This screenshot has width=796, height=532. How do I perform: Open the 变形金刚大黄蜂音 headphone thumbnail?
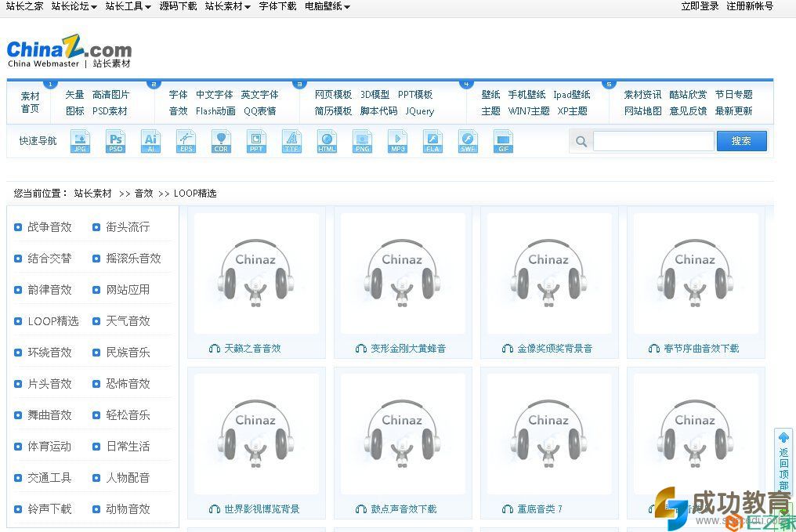(402, 274)
